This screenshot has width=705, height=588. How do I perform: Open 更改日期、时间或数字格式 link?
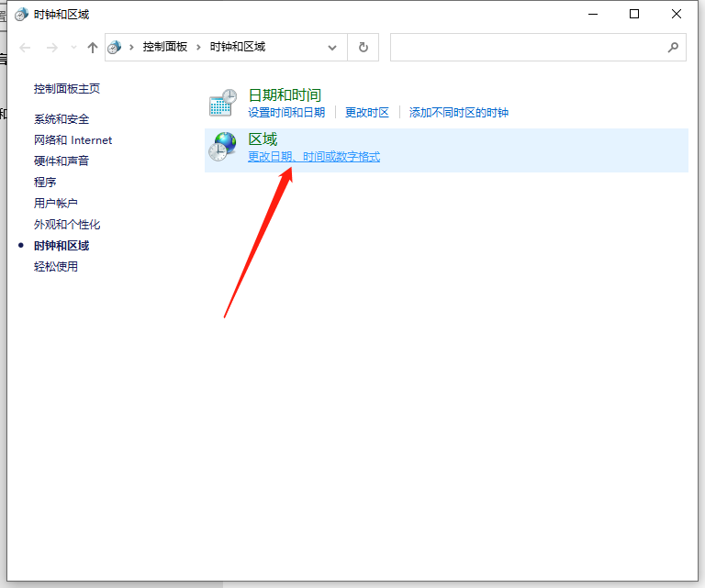pos(314,157)
